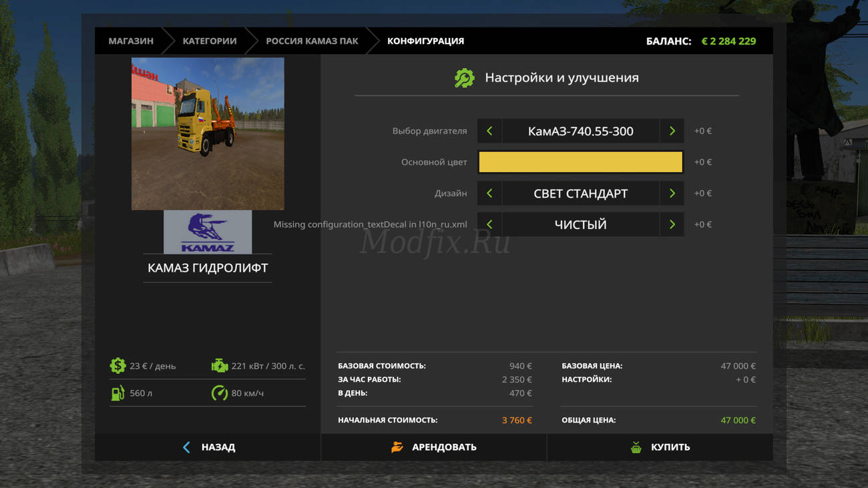868x488 pixels.
Task: Click the fuel tank capacity icon
Action: click(118, 393)
